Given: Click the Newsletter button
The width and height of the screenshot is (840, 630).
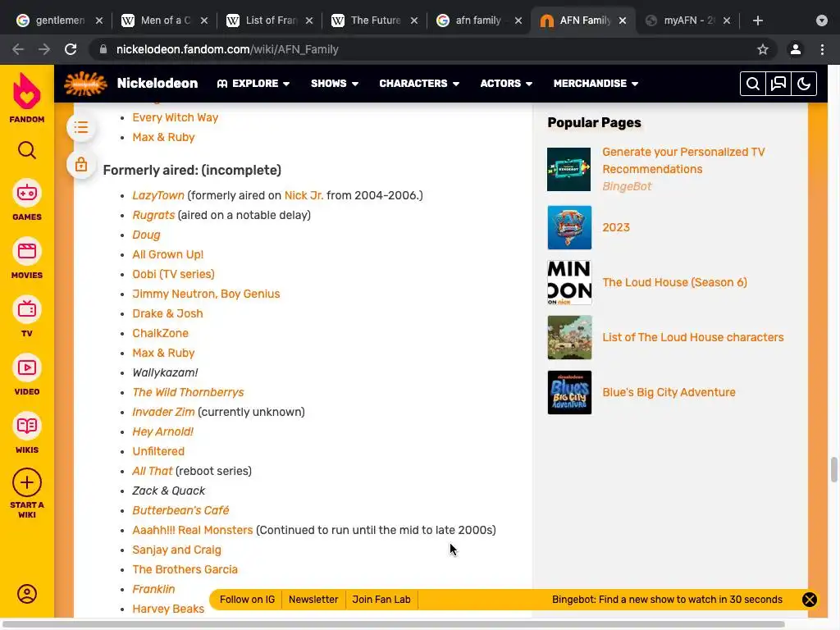Looking at the screenshot, I should pos(313,600).
